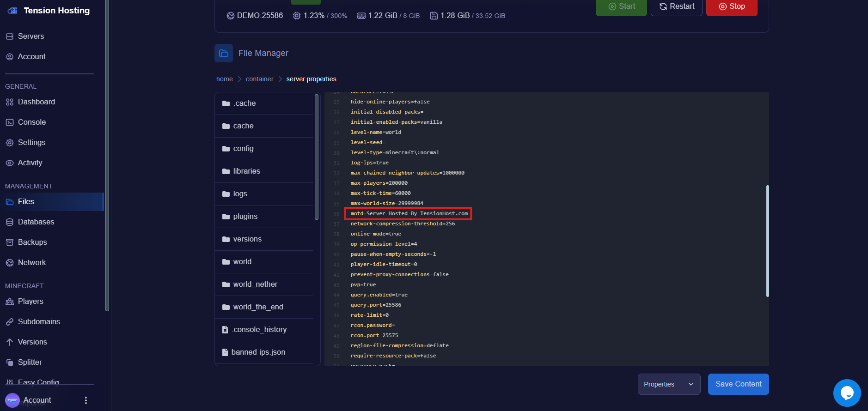This screenshot has height=411, width=868.
Task: Go to container in the breadcrumb
Action: 260,79
